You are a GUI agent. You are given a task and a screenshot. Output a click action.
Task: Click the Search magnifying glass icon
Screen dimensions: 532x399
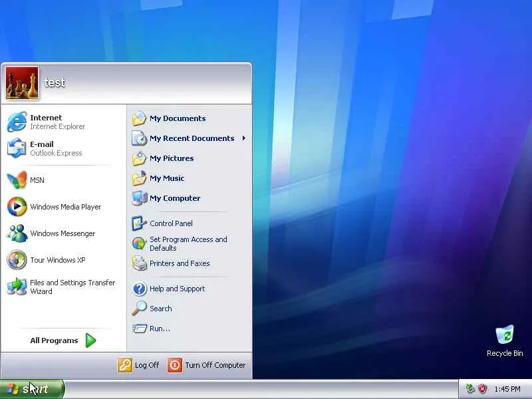tap(139, 309)
